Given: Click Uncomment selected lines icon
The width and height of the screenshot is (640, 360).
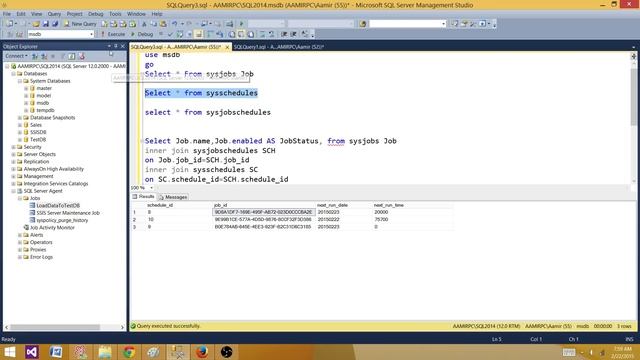Looking at the screenshot, I should click(271, 34).
